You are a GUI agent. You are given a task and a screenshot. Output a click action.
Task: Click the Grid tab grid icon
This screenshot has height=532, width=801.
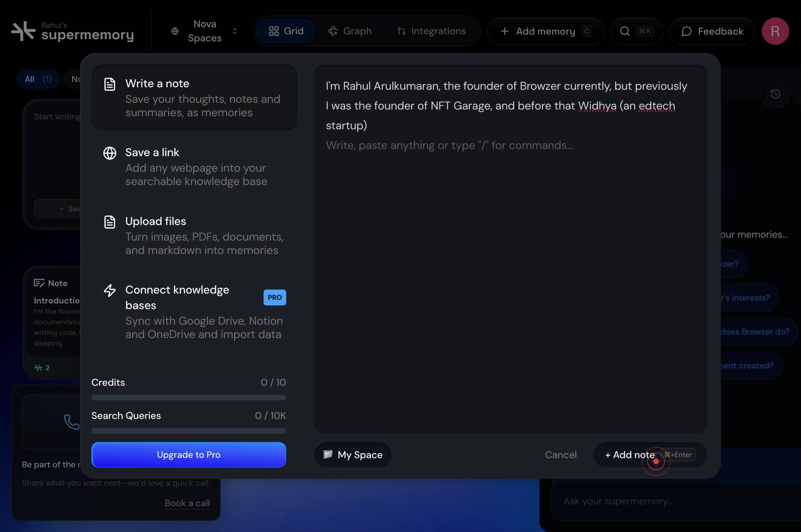(x=274, y=31)
